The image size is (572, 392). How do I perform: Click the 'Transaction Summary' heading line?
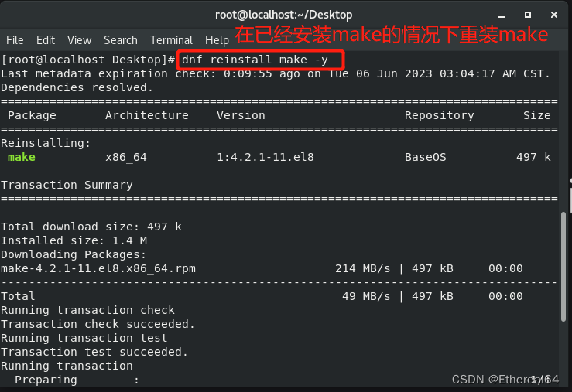point(67,185)
